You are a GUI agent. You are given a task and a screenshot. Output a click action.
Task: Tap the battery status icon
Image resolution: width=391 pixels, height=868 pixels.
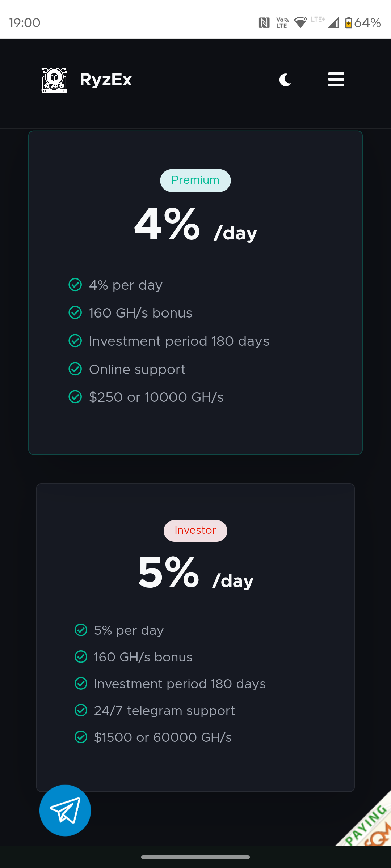point(348,23)
